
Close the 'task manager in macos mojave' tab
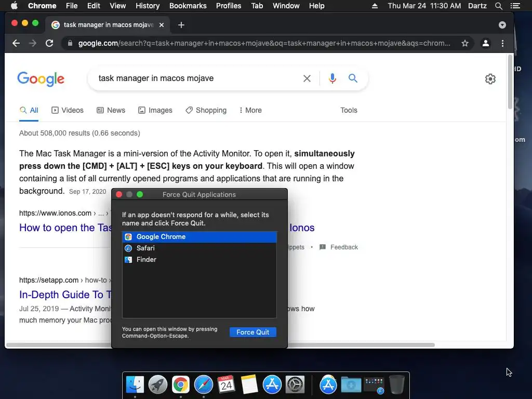pyautogui.click(x=162, y=25)
